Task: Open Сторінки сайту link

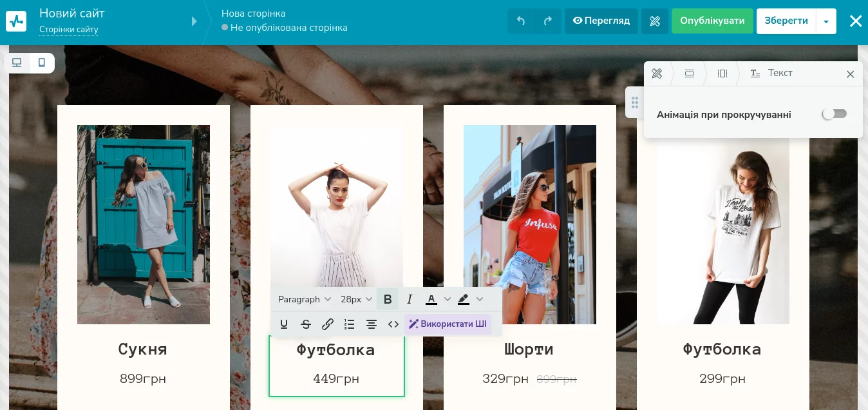Action: click(69, 30)
